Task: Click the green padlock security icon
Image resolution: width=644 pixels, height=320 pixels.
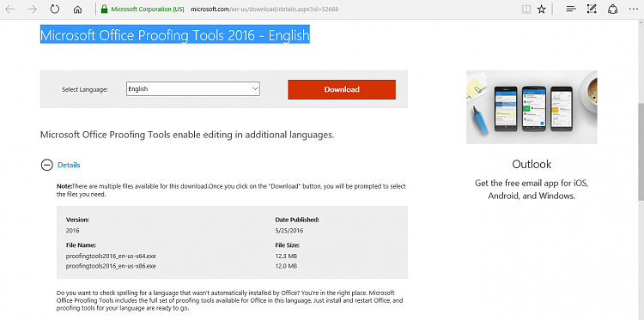Action: pos(104,9)
